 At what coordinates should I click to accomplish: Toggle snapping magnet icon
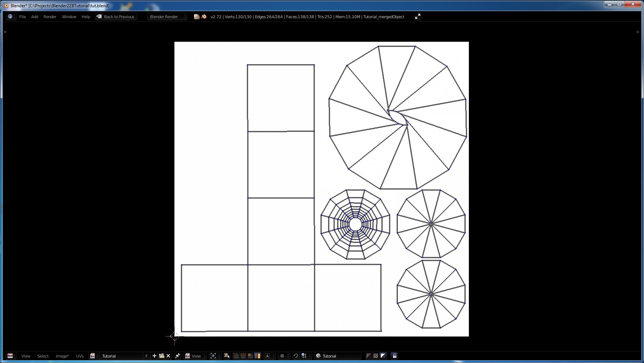[296, 356]
